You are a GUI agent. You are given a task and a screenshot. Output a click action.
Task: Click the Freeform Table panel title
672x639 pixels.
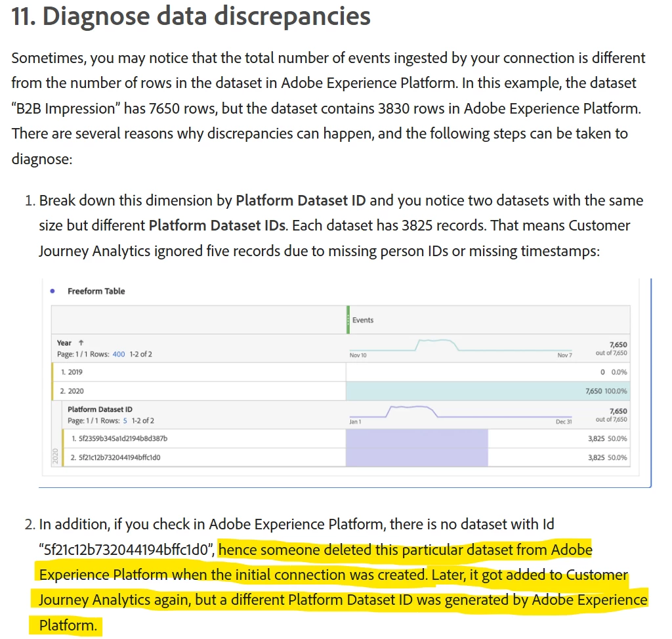[x=96, y=291]
